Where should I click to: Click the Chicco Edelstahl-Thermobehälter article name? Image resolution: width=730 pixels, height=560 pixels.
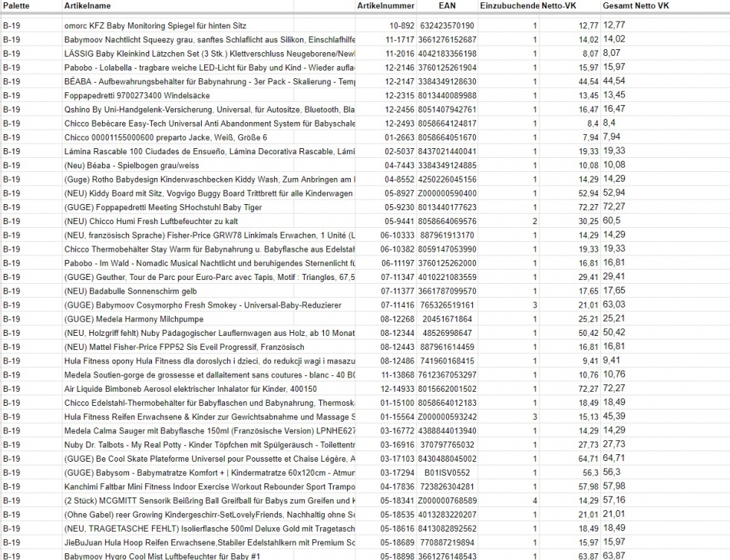pos(209,403)
